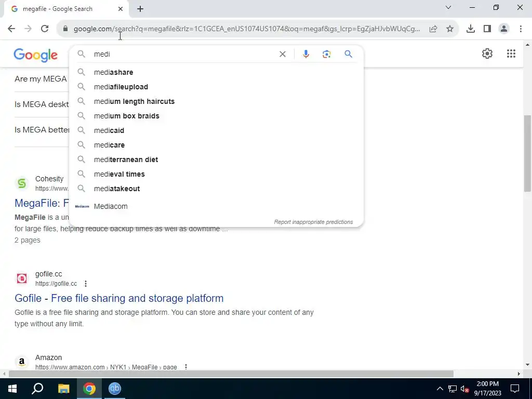Reload the current page

45,29
